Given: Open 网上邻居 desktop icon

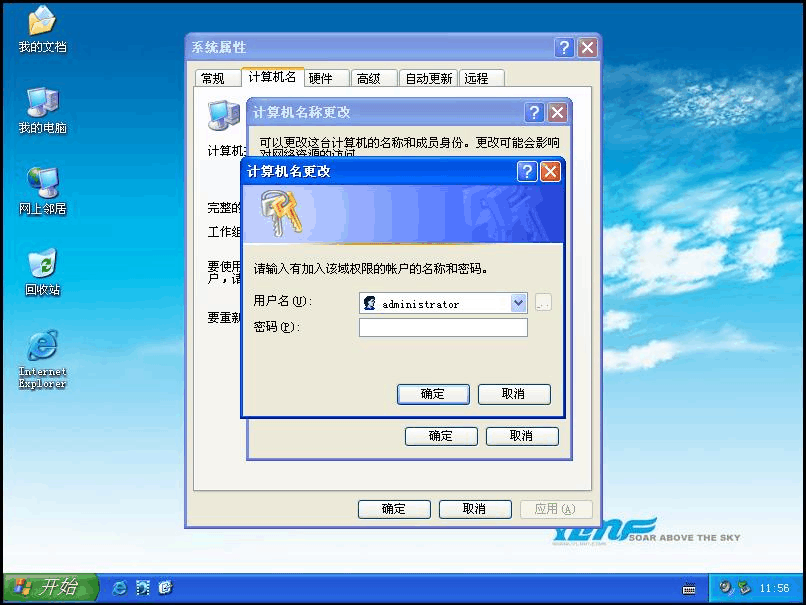Looking at the screenshot, I should pos(42,185).
